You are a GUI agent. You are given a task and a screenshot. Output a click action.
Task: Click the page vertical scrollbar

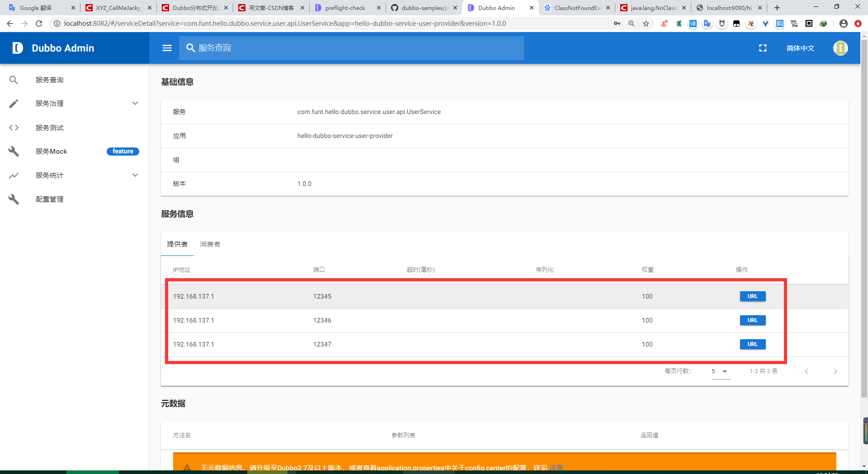tap(864, 219)
